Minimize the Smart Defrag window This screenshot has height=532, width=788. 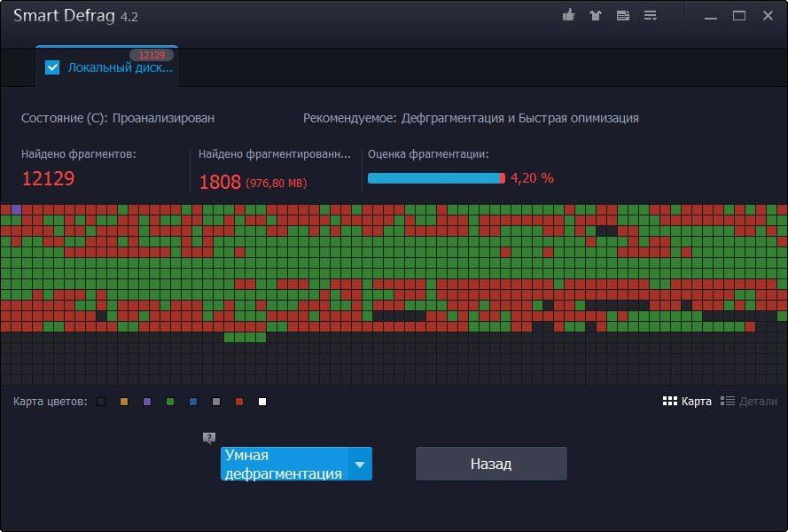coord(711,16)
